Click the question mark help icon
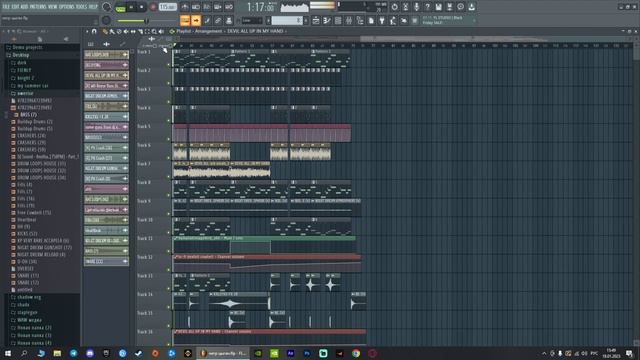Image resolution: width=640 pixels, height=360 pixels. click(427, 7)
